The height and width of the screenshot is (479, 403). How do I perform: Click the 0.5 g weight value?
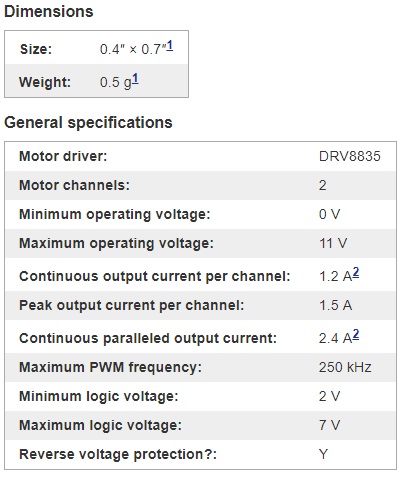pos(116,82)
